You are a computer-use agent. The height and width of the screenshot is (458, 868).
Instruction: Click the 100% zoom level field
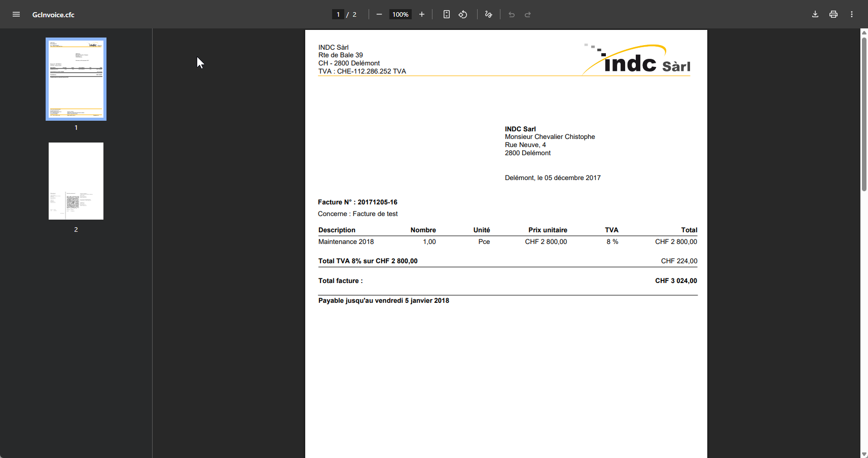point(400,14)
